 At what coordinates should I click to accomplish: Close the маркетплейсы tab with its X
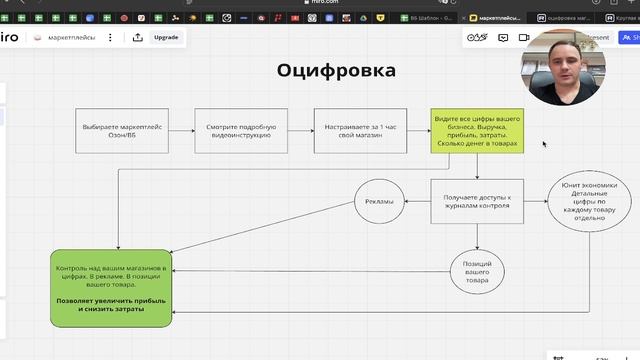click(463, 18)
